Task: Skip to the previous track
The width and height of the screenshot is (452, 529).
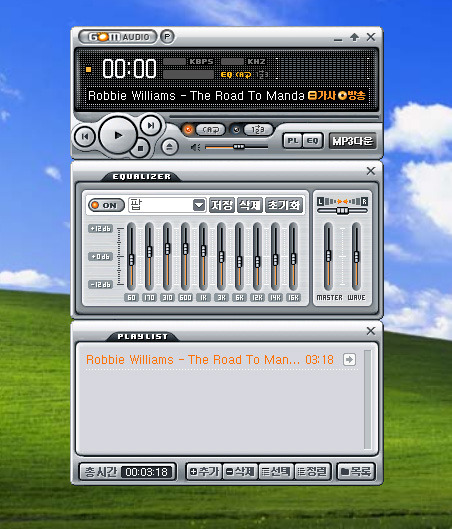Action: point(85,137)
